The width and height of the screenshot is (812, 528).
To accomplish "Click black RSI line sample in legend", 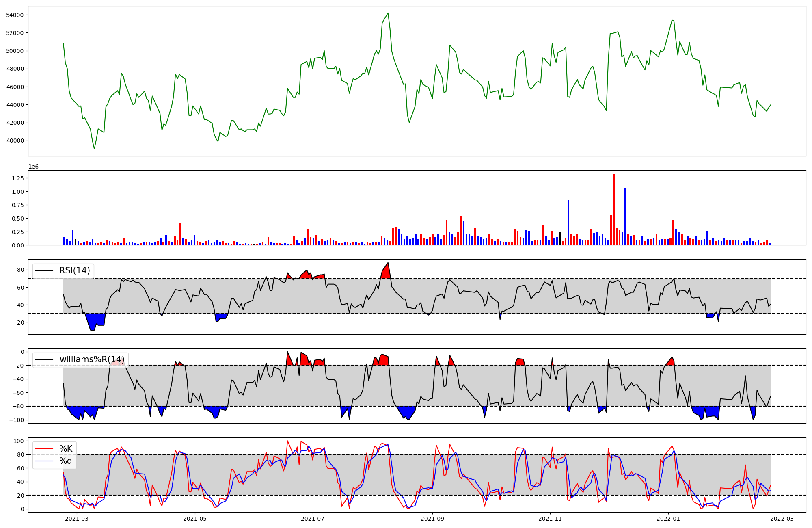I will point(44,270).
